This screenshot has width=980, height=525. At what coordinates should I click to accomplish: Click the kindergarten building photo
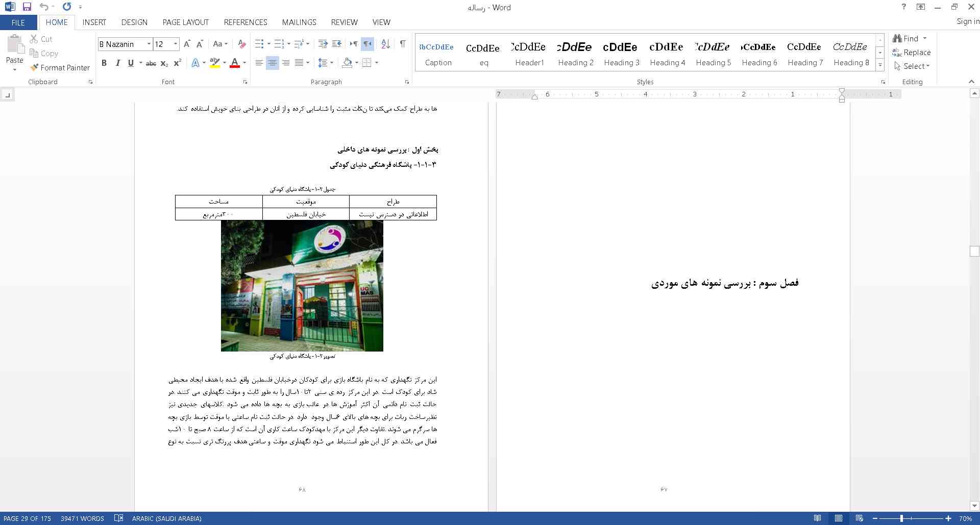click(x=302, y=286)
